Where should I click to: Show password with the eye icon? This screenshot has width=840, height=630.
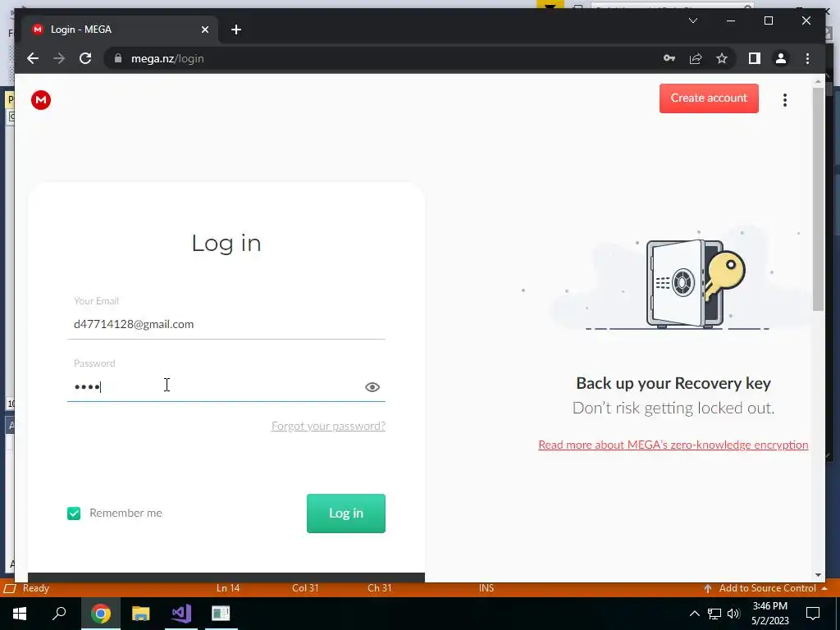pyautogui.click(x=372, y=387)
